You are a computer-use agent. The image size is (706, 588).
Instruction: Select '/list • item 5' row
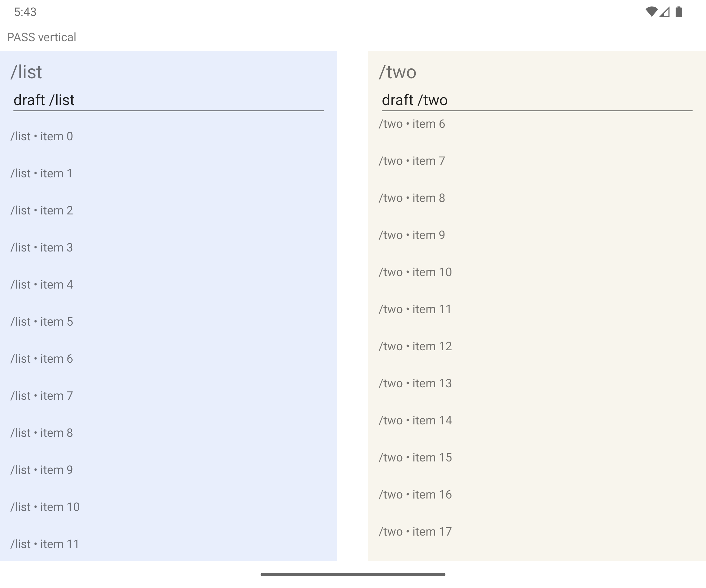(169, 321)
